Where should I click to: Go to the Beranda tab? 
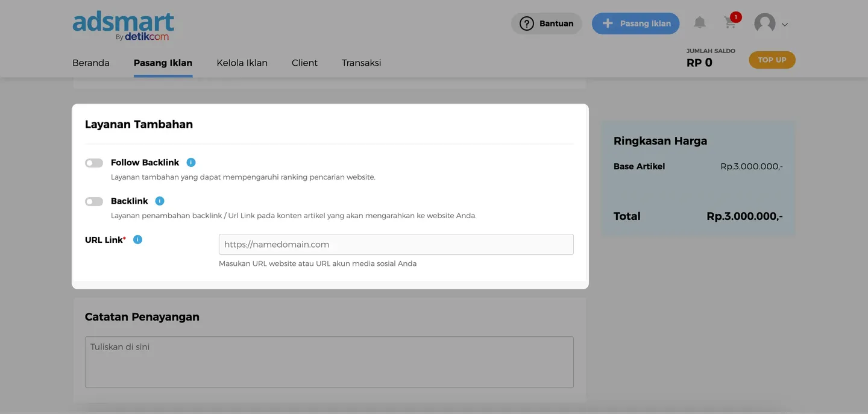(x=91, y=63)
